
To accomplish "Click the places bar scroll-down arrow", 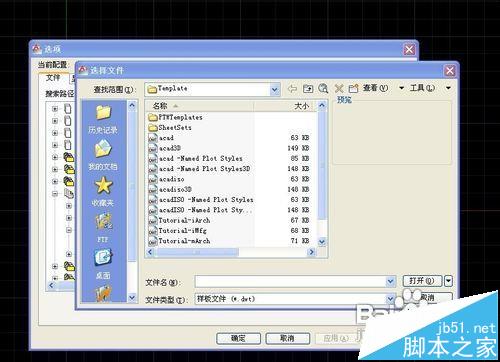I will click(x=132, y=297).
